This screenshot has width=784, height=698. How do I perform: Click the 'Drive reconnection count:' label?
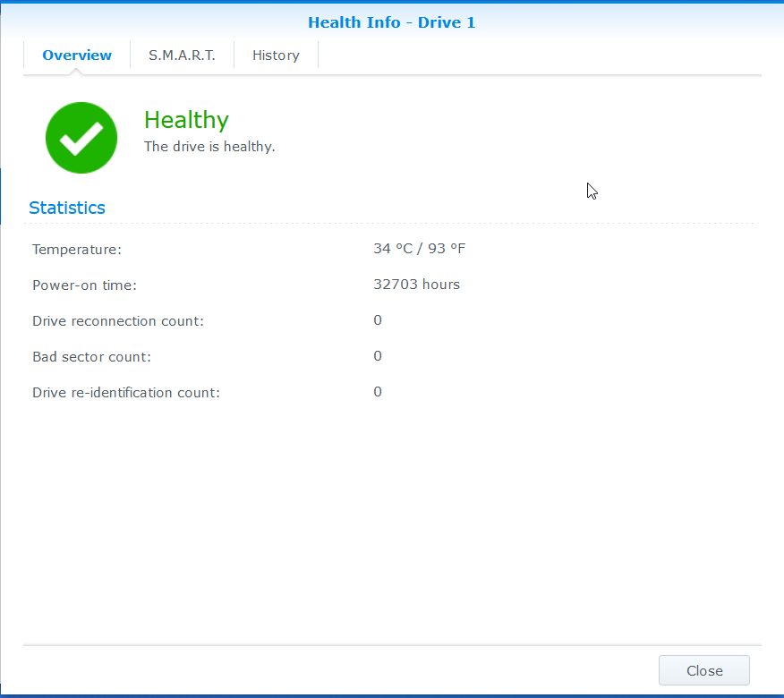pos(118,321)
